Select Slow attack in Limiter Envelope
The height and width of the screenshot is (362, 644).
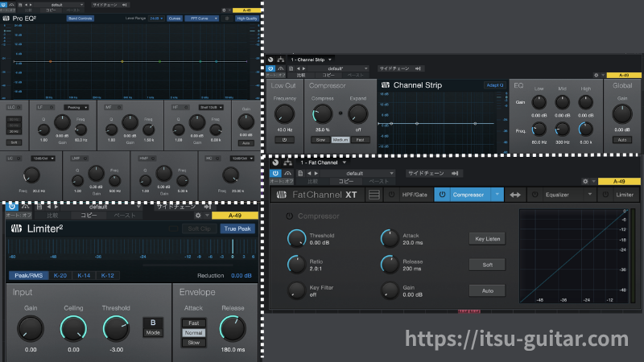(x=193, y=343)
